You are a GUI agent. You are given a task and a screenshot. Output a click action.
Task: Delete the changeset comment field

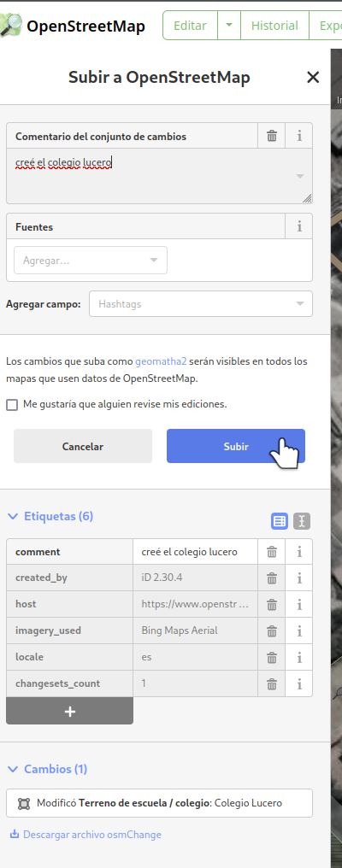[272, 136]
